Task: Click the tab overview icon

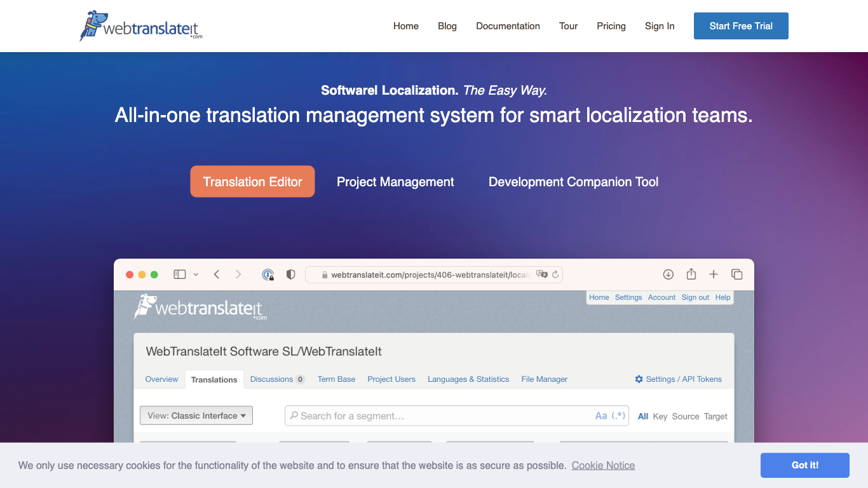Action: (x=736, y=274)
